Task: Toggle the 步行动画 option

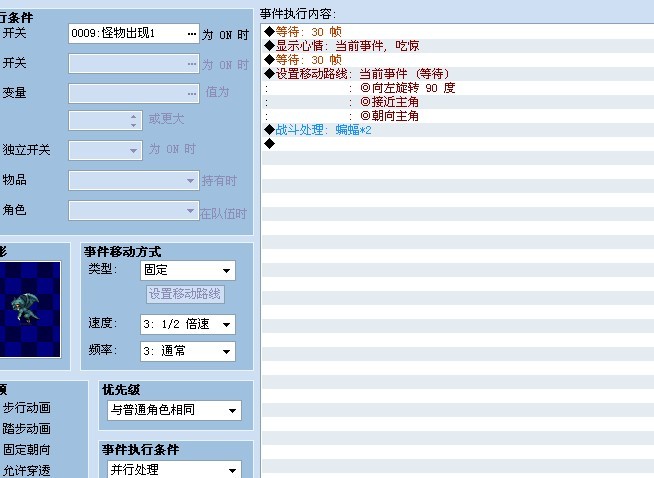Action: pos(26,408)
